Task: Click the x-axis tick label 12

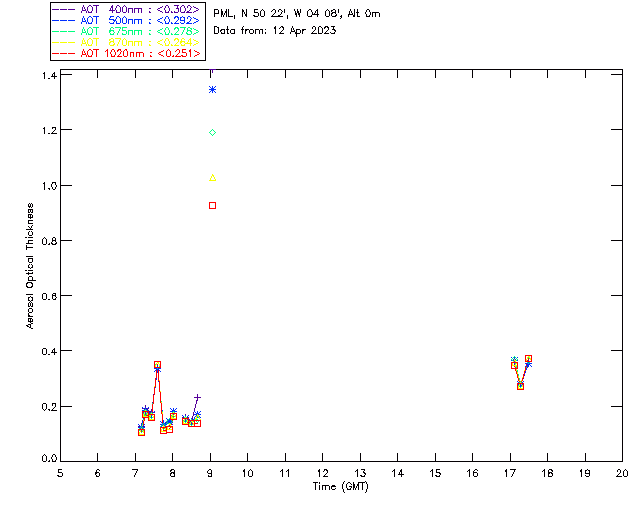Action: (x=322, y=473)
